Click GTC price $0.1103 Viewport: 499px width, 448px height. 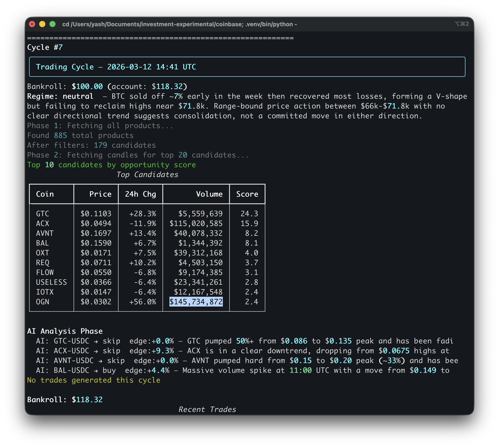(x=96, y=214)
